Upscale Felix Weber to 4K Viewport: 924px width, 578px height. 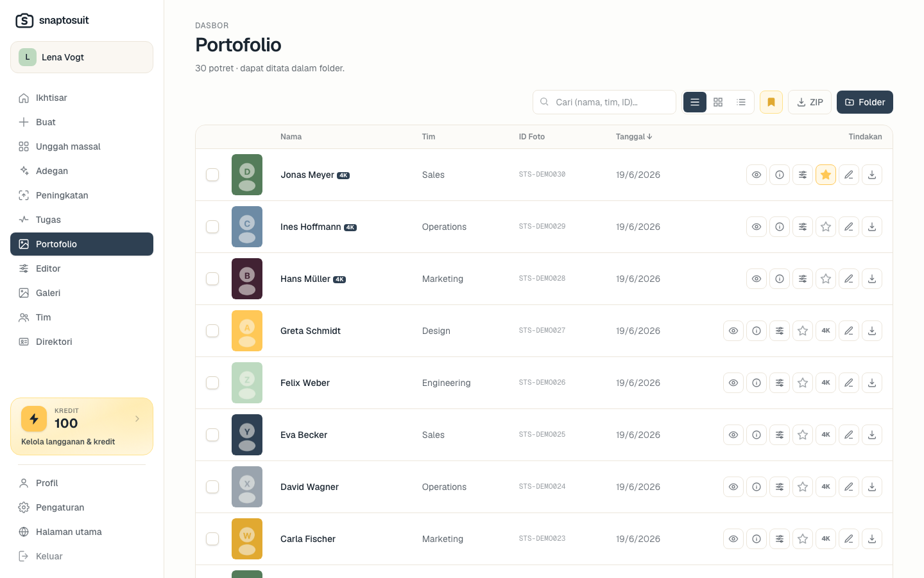pyautogui.click(x=826, y=383)
